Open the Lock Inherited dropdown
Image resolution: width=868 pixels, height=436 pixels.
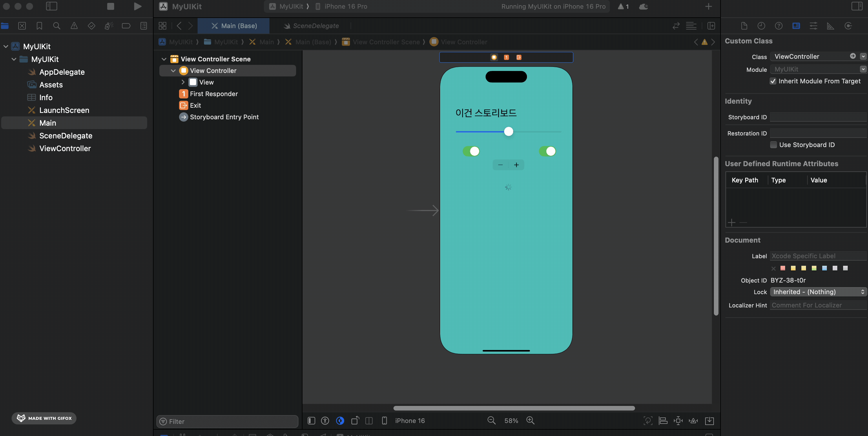(818, 292)
